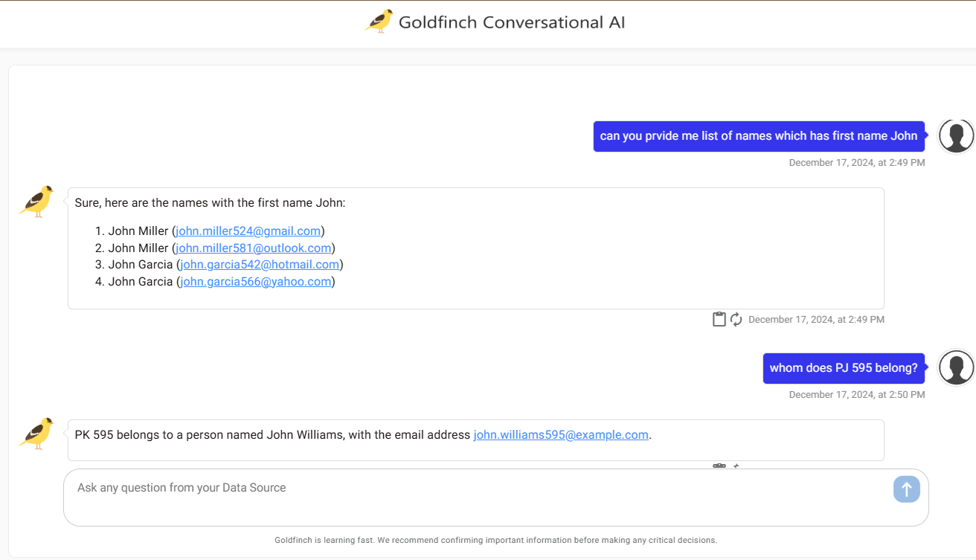Open the john.williams595@example.com email link
This screenshot has width=976, height=560.
coord(561,434)
